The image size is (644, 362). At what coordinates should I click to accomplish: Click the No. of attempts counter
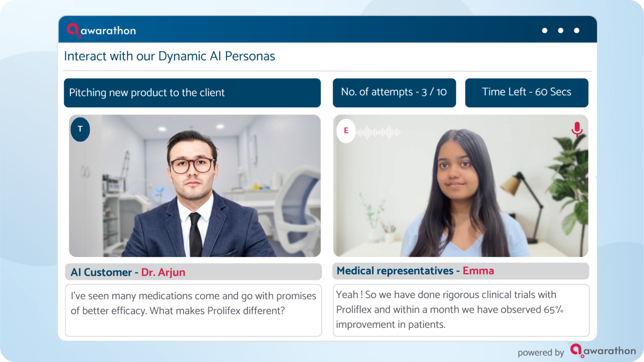click(x=394, y=93)
